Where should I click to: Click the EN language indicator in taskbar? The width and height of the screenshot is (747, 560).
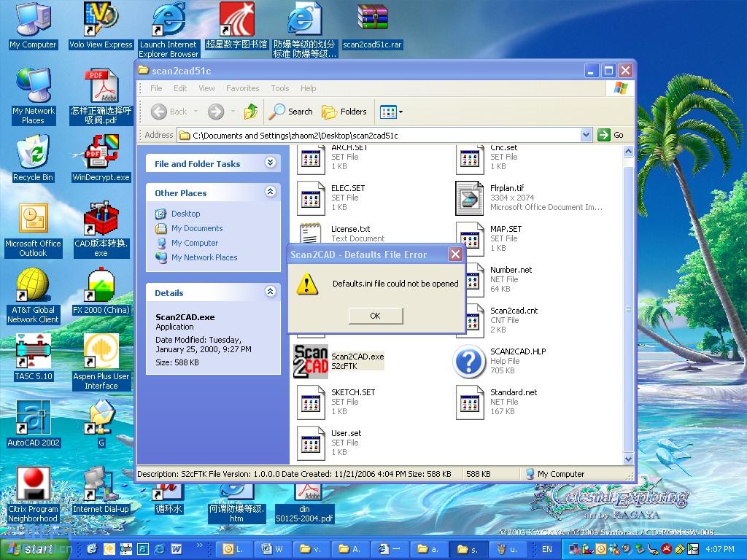click(x=547, y=549)
